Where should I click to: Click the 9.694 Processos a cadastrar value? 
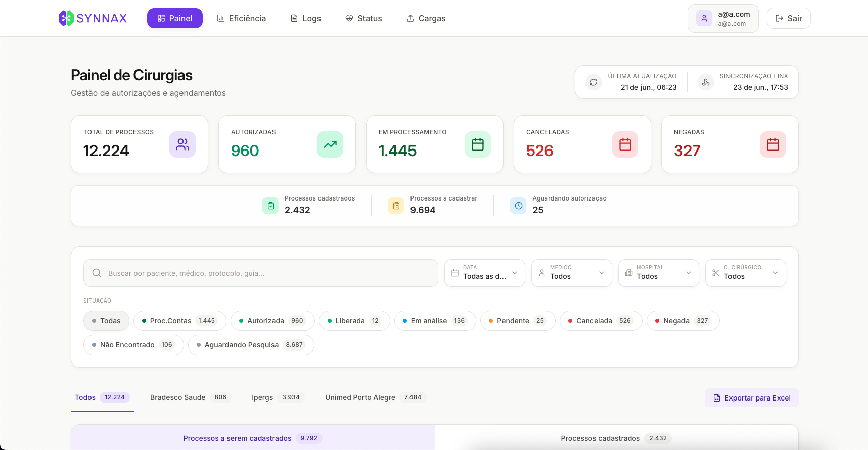(423, 210)
